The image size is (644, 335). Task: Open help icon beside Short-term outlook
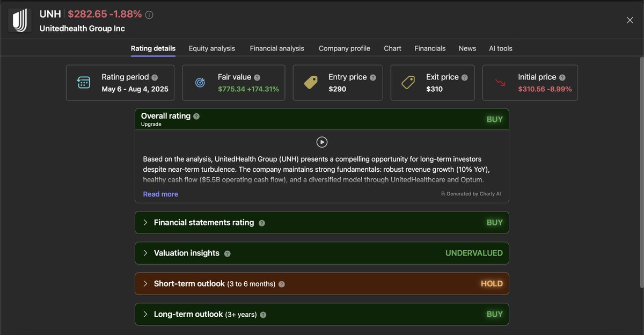point(282,284)
